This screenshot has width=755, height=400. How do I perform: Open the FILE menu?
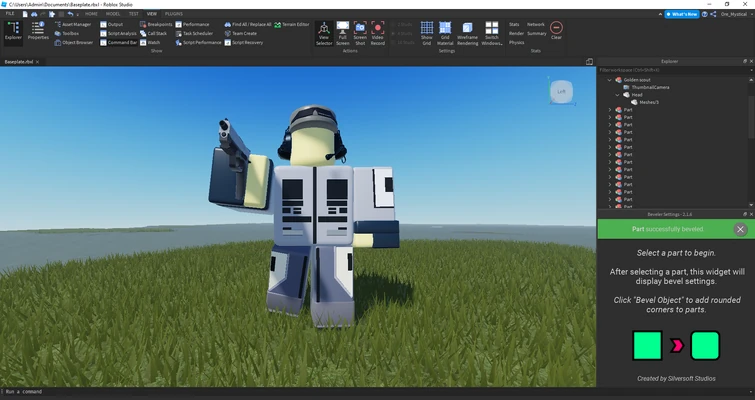9,14
